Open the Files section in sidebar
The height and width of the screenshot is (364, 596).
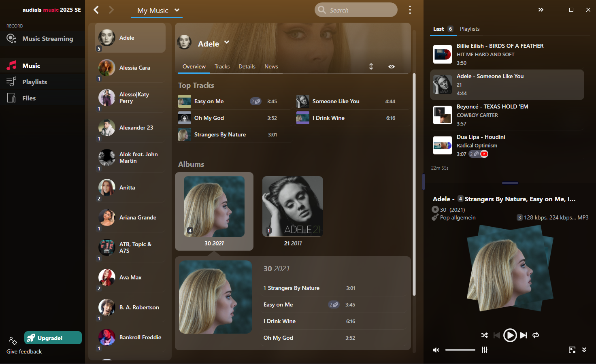(x=43, y=98)
